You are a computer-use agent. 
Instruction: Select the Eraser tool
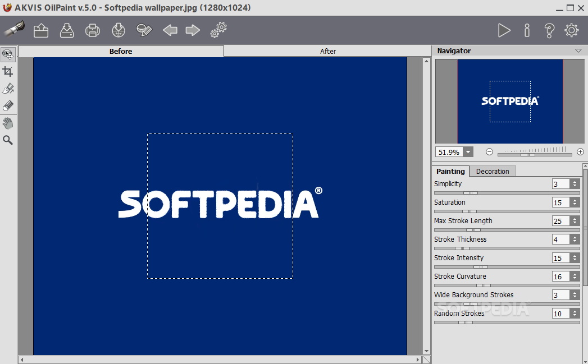(x=8, y=106)
